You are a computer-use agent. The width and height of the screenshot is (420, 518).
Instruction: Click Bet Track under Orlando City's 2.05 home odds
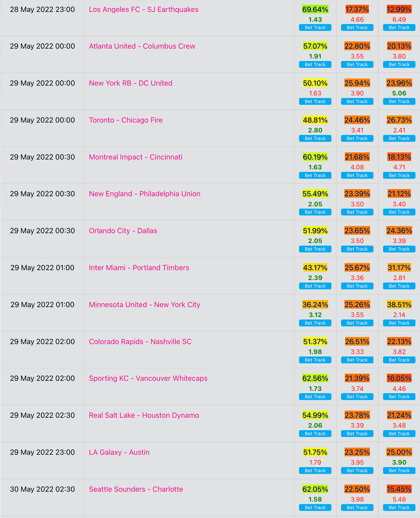coord(315,249)
